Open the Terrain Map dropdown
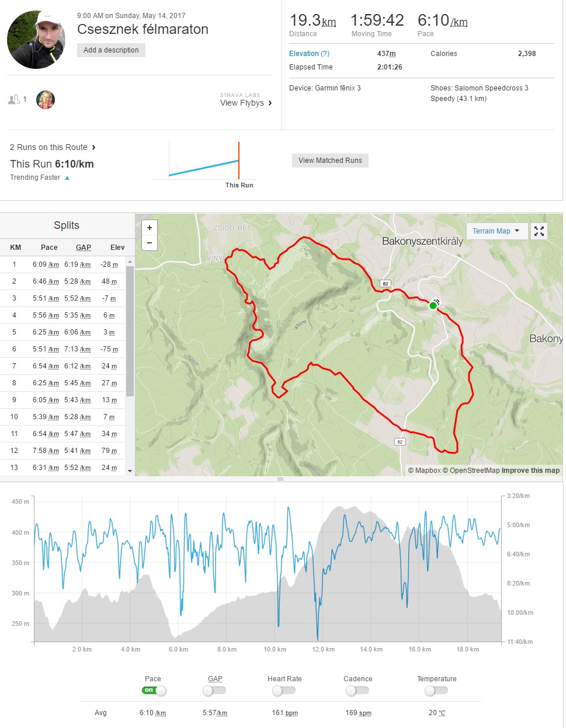Image resolution: width=566 pixels, height=728 pixels. point(496,231)
